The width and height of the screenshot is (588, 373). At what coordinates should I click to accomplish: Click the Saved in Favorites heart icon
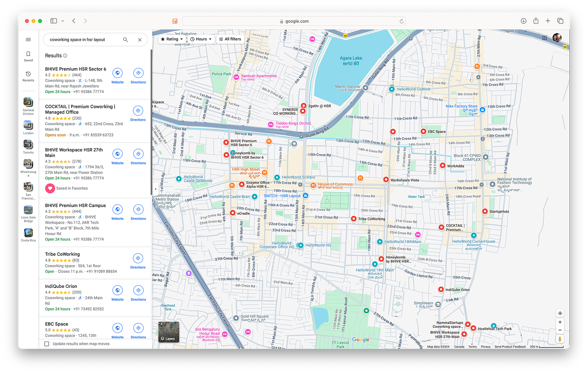point(50,188)
